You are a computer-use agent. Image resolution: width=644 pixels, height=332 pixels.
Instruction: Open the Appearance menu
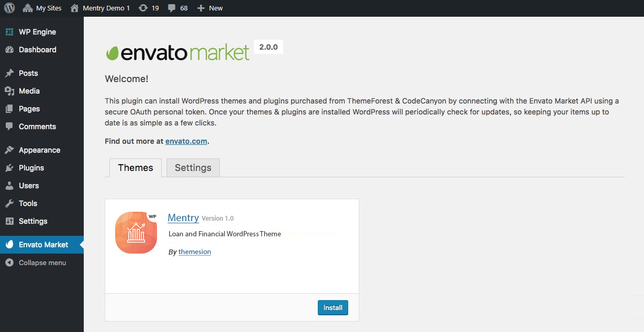(x=39, y=150)
